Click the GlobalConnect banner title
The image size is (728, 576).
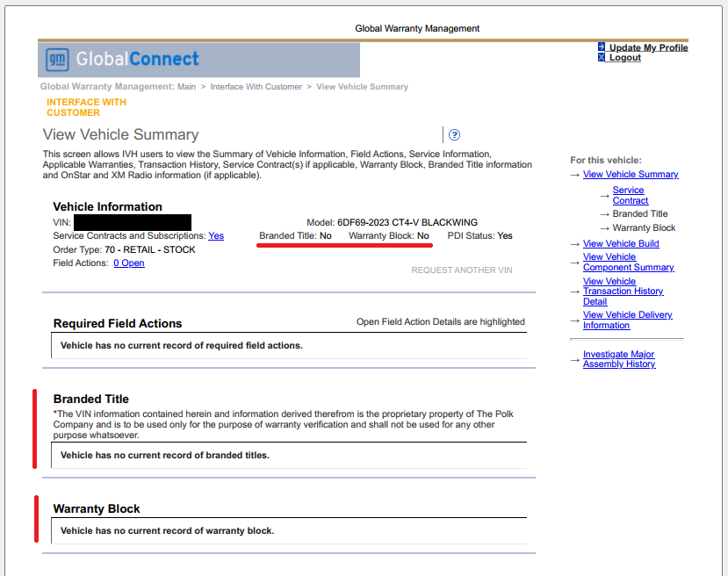coord(137,59)
